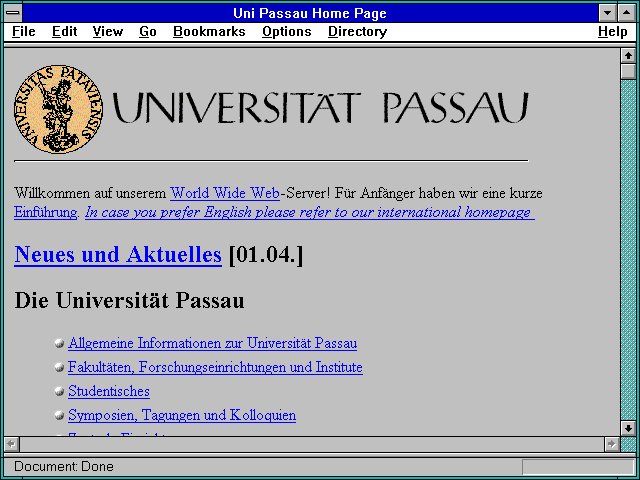The height and width of the screenshot is (480, 640).
Task: Click bullet icon beside Symposien link
Action: pos(60,416)
